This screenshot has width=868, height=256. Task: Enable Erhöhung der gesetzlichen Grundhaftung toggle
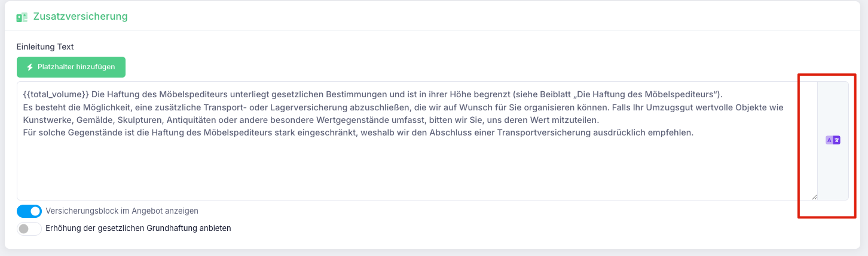(x=29, y=228)
